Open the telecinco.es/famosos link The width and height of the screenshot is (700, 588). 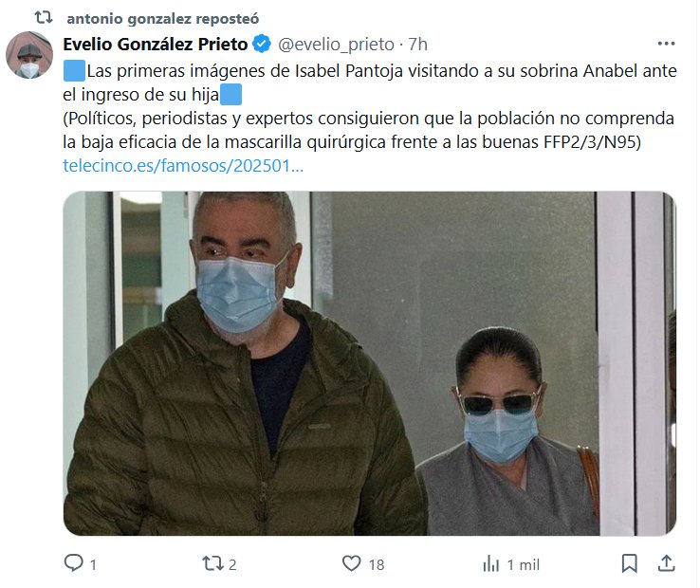point(183,166)
